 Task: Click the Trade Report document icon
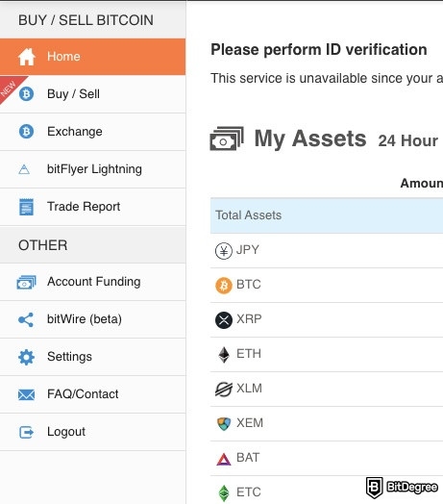[x=26, y=207]
